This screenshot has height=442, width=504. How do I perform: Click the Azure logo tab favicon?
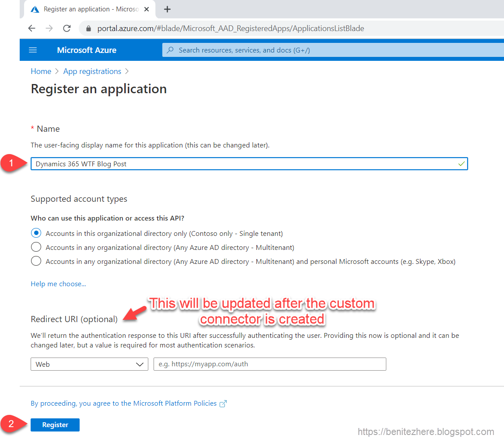35,9
